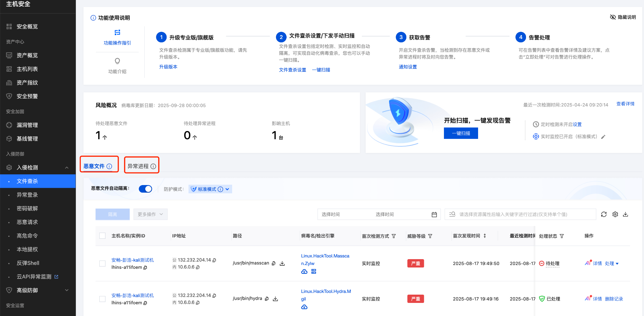
Task: Select all rows with the header checkbox
Action: (x=102, y=236)
